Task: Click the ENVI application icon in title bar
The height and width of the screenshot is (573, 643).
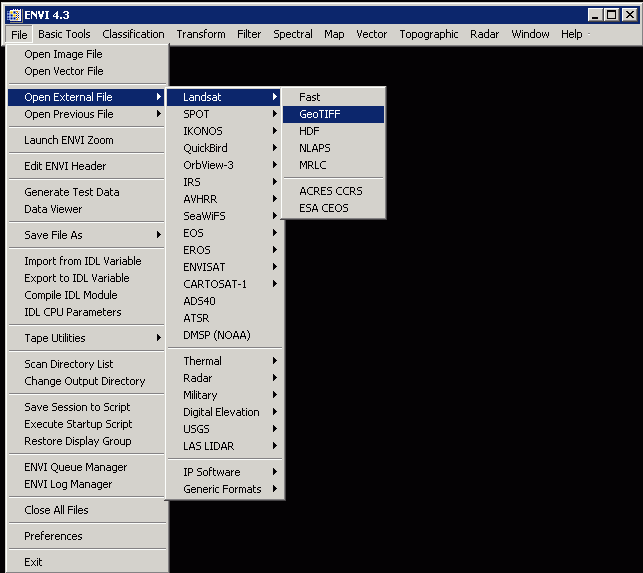Action: (14, 15)
